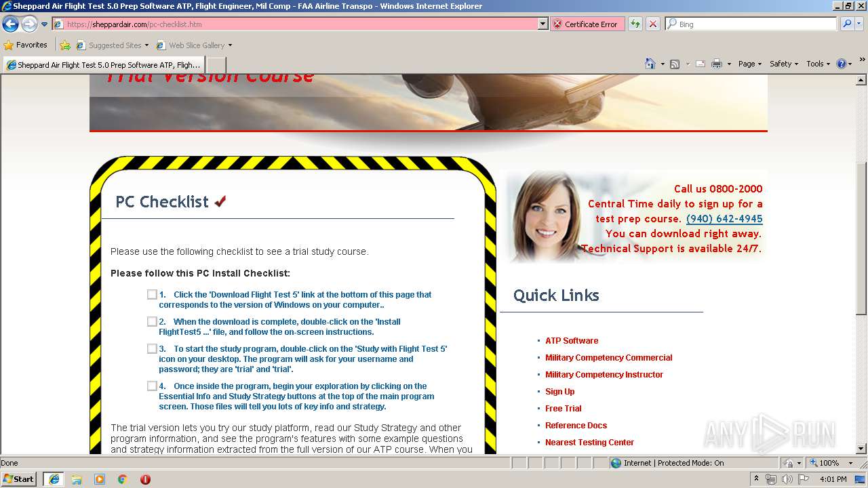Expand the address bar history dropdown
This screenshot has height=488, width=868.
pos(542,24)
